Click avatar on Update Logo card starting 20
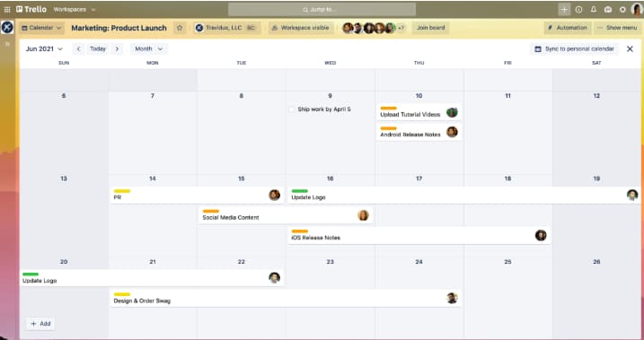The height and width of the screenshot is (340, 644). (x=274, y=278)
